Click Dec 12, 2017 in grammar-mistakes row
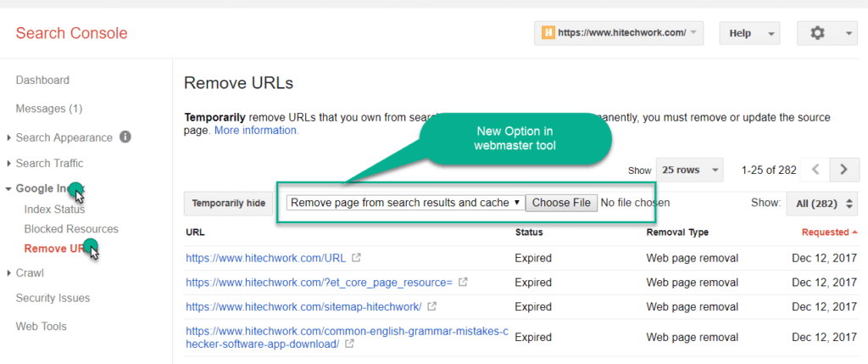 point(824,337)
